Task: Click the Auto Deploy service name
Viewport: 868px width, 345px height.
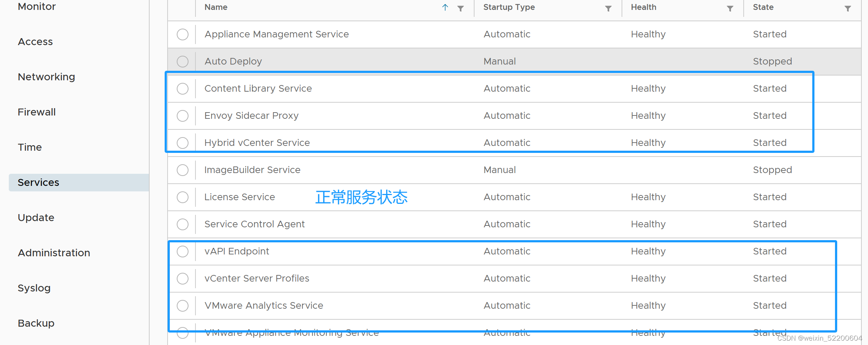Action: click(x=233, y=62)
